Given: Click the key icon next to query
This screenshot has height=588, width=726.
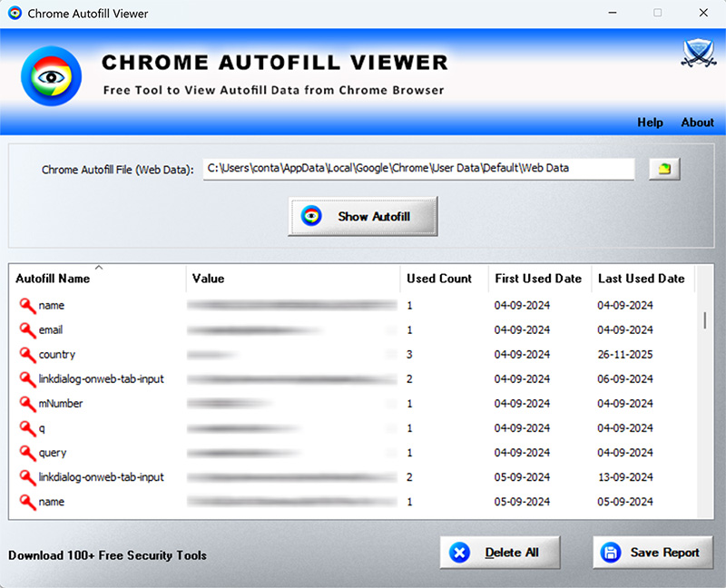Looking at the screenshot, I should click(x=26, y=453).
